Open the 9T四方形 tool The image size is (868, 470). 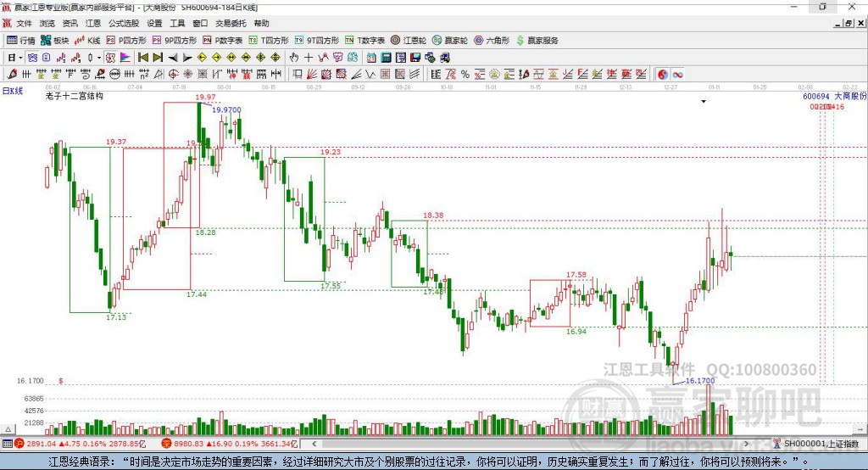317,41
